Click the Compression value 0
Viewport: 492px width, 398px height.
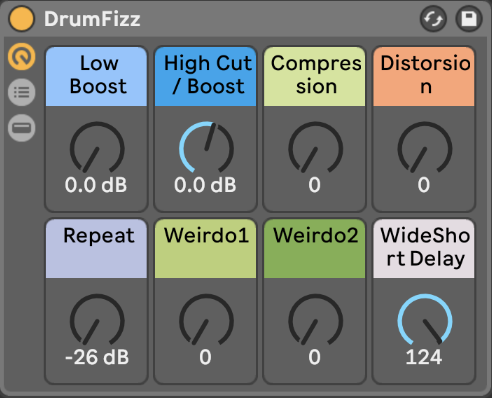coord(314,185)
